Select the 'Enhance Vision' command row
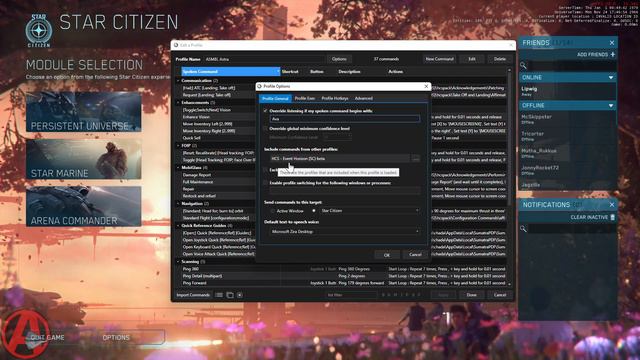The width and height of the screenshot is (640, 360). coord(196,117)
